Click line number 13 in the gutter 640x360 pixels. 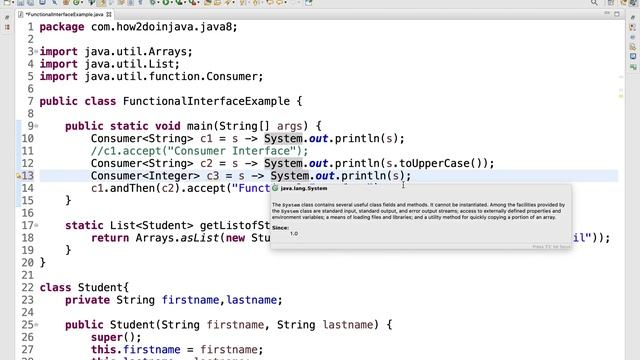click(28, 176)
